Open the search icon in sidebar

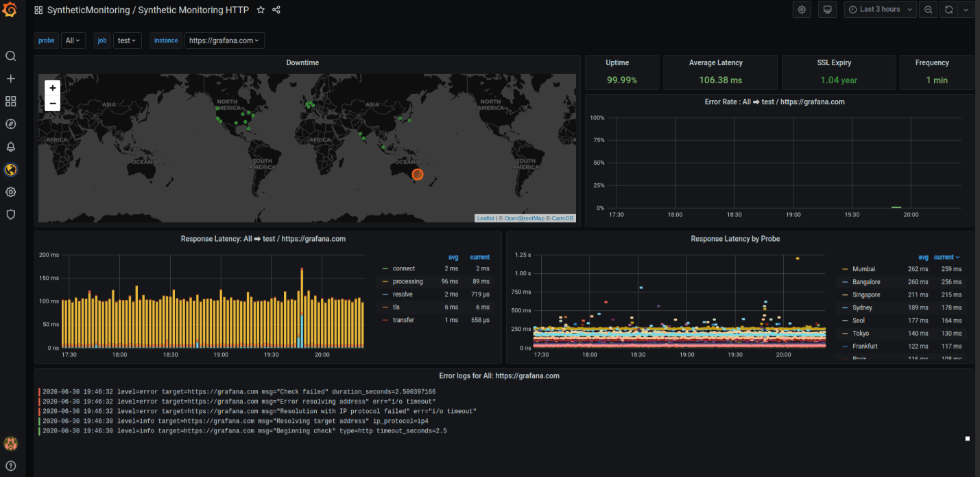10,56
